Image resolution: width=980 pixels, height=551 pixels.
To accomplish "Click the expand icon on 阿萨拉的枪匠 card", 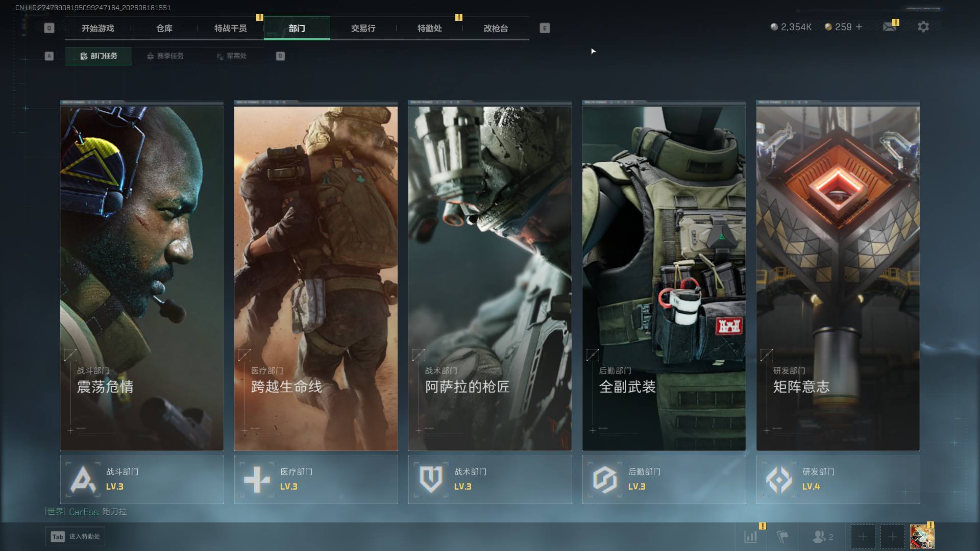I will pos(419,355).
